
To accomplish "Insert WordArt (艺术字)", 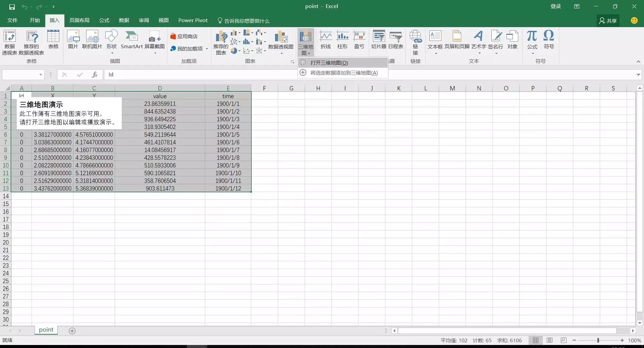I will pyautogui.click(x=479, y=42).
